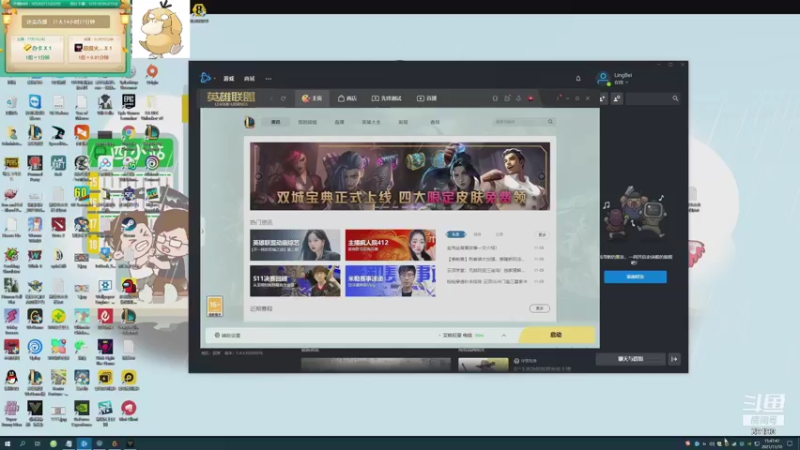
Task: Show previous banner with left arrow
Action: (x=258, y=176)
